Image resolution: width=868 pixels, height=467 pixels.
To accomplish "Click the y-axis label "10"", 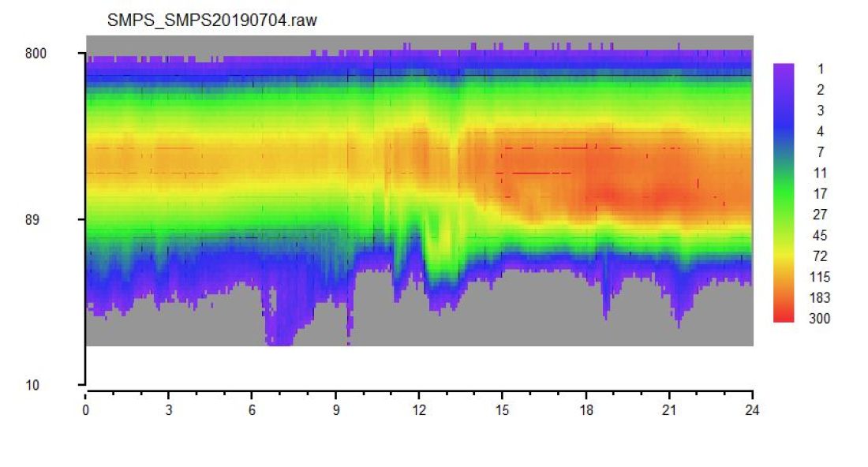I will tap(32, 385).
